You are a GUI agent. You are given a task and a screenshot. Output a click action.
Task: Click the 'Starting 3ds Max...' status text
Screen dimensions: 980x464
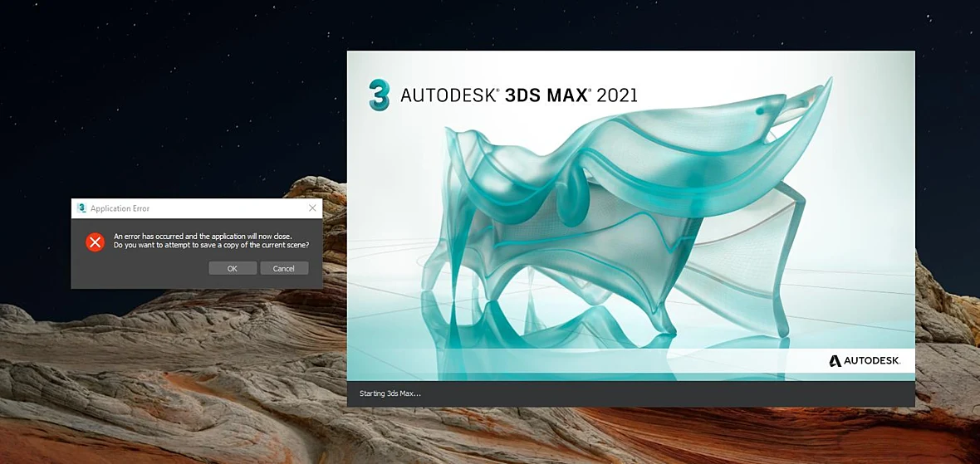click(390, 394)
